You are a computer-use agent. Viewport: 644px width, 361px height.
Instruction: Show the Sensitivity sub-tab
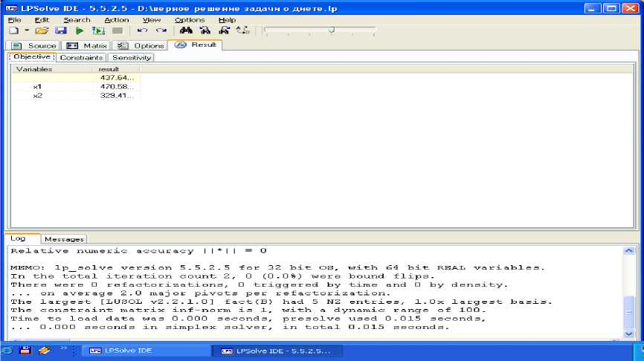tap(132, 57)
